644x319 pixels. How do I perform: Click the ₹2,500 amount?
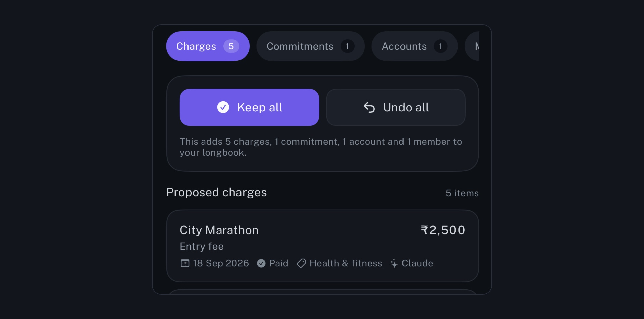point(443,230)
